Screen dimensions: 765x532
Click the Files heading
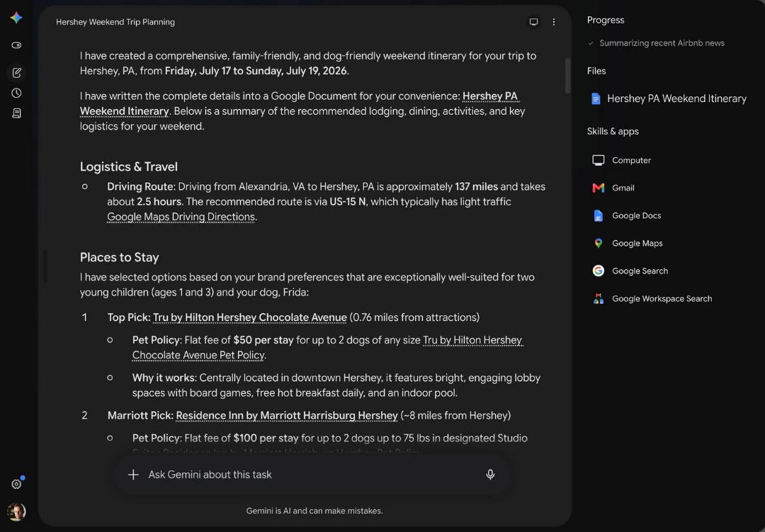click(596, 71)
